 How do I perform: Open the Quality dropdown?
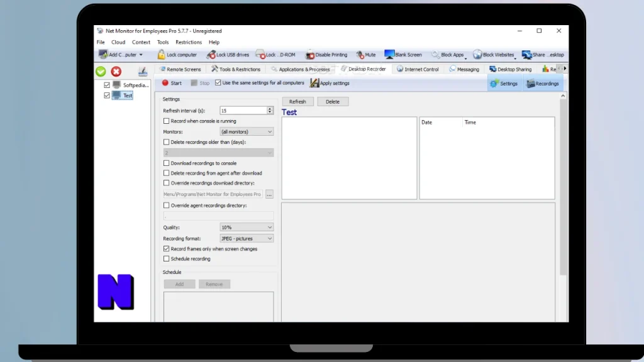[x=247, y=228]
